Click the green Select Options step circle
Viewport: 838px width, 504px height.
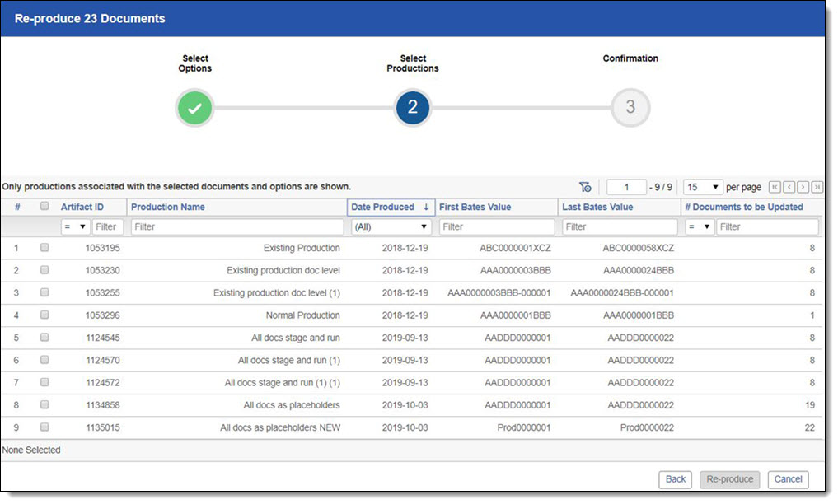click(x=194, y=108)
